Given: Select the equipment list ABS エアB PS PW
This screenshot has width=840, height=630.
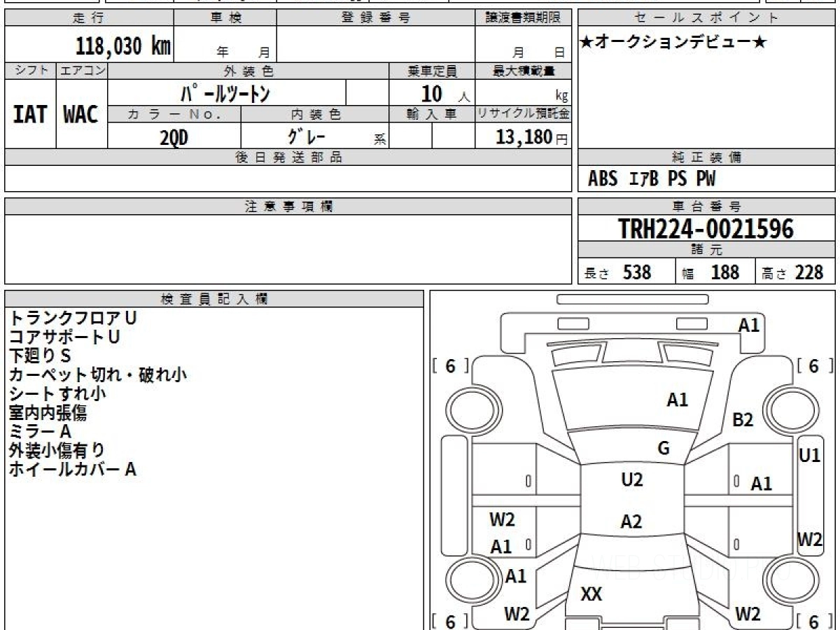Looking at the screenshot, I should (652, 179).
